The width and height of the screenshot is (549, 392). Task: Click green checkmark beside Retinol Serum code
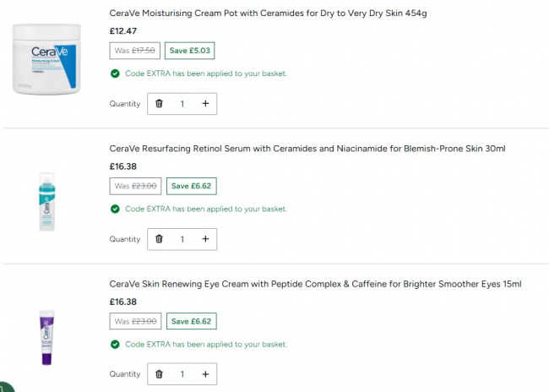(x=115, y=209)
